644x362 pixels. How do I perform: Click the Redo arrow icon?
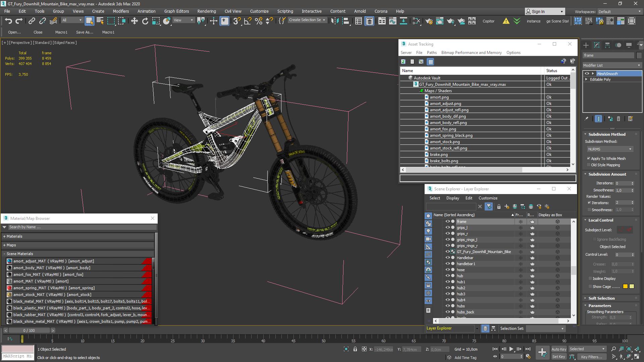pos(19,21)
